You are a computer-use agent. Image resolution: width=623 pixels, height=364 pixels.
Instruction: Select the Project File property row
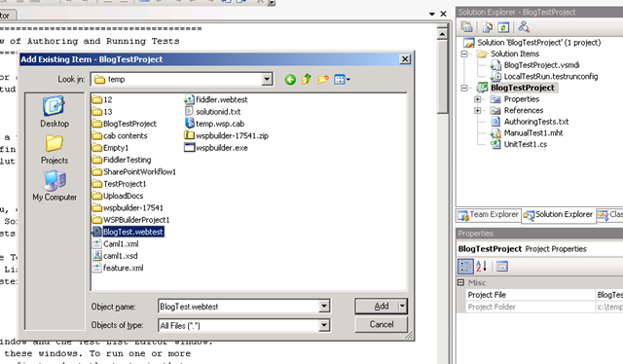coord(544,295)
